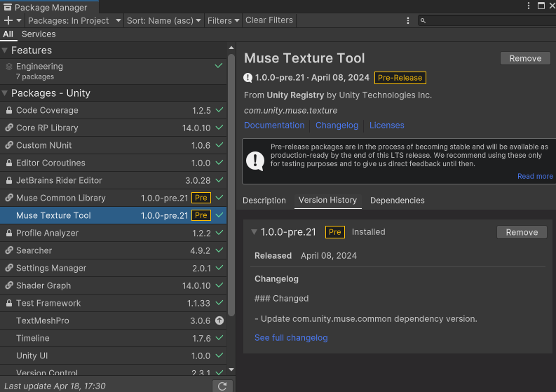Click the Searcher link icon
This screenshot has height=392, width=556.
pos(9,250)
